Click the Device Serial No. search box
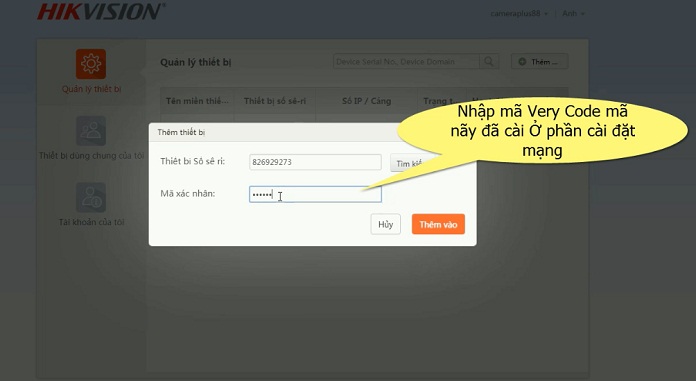 406,61
